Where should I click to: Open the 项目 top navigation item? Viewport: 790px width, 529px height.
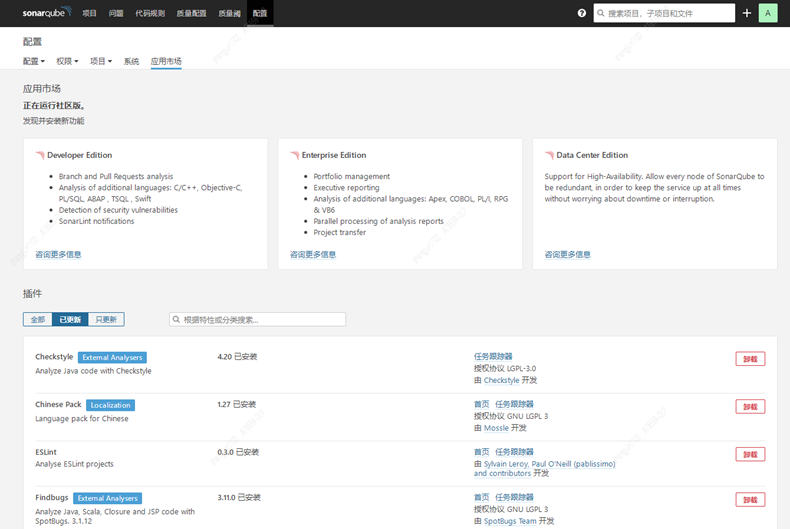click(89, 13)
